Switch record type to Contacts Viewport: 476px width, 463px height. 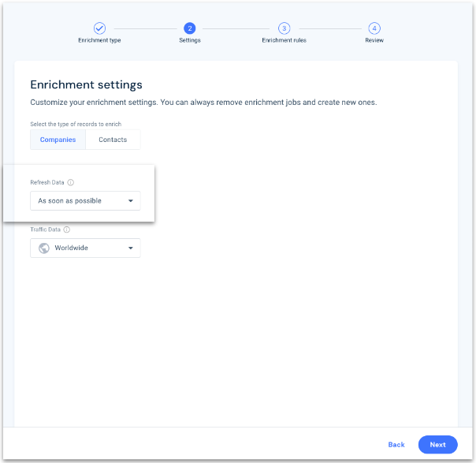(113, 140)
